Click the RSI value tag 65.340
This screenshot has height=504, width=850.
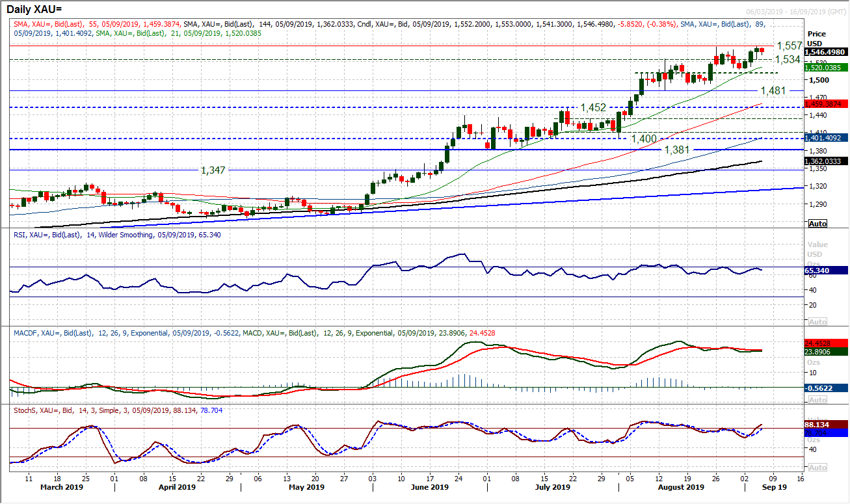coord(826,270)
